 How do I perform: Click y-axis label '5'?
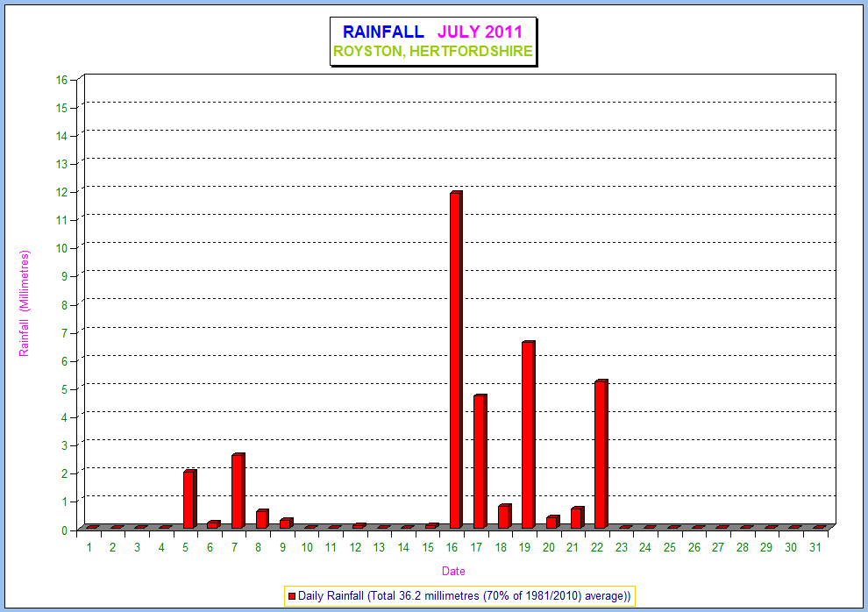(65, 389)
